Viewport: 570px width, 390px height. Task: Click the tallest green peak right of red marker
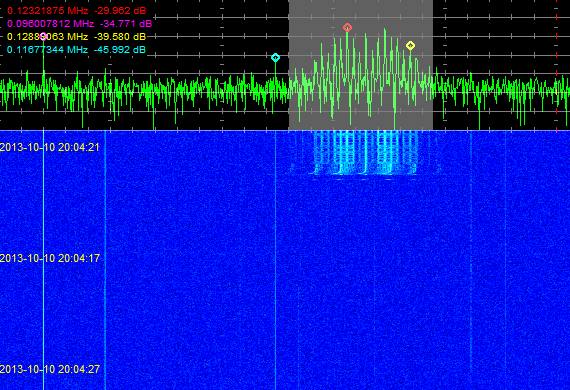(385, 30)
